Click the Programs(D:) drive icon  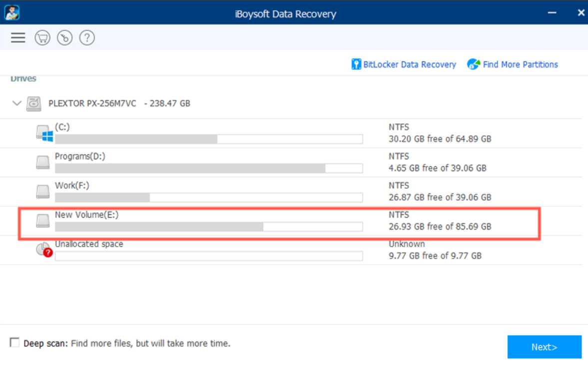(43, 162)
